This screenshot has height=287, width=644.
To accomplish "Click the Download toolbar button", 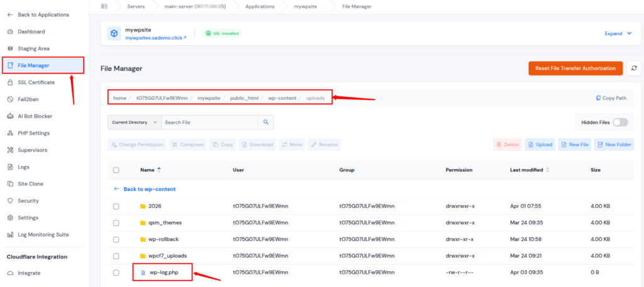I will tap(257, 145).
